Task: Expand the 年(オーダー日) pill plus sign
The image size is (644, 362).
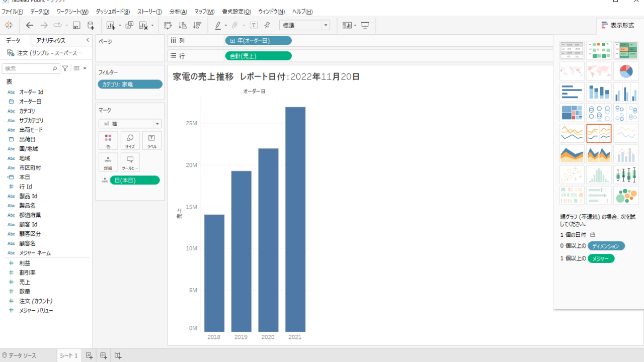Action: click(232, 41)
